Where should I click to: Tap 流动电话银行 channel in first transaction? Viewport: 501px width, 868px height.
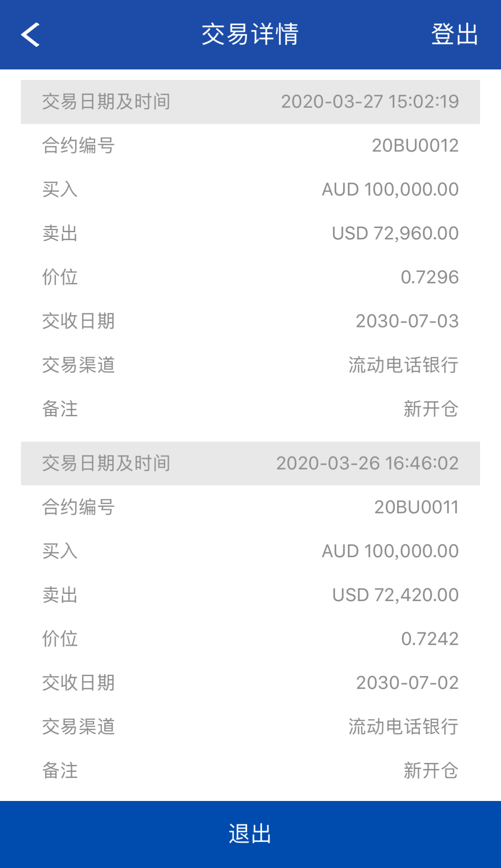403,365
